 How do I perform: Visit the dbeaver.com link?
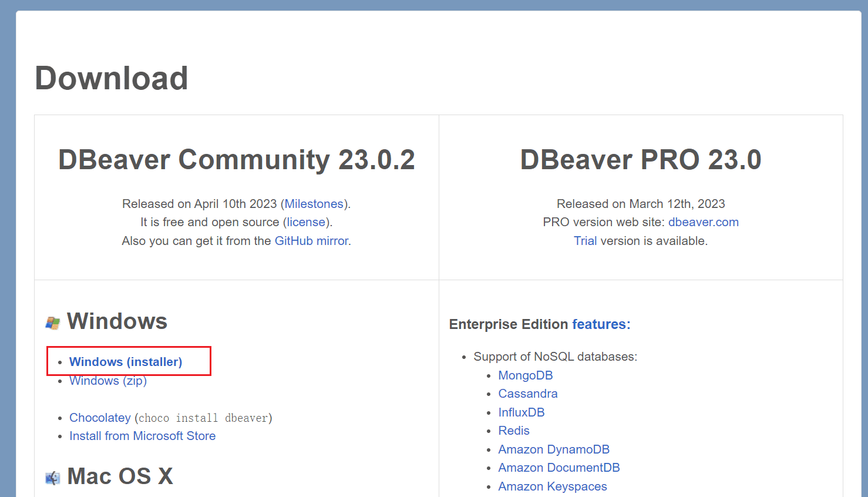coord(704,222)
